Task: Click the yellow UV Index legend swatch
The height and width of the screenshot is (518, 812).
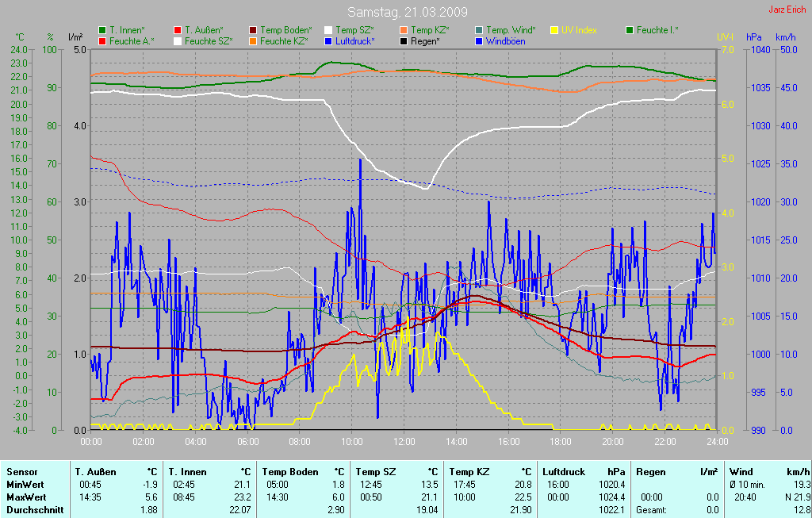Action: point(554,31)
